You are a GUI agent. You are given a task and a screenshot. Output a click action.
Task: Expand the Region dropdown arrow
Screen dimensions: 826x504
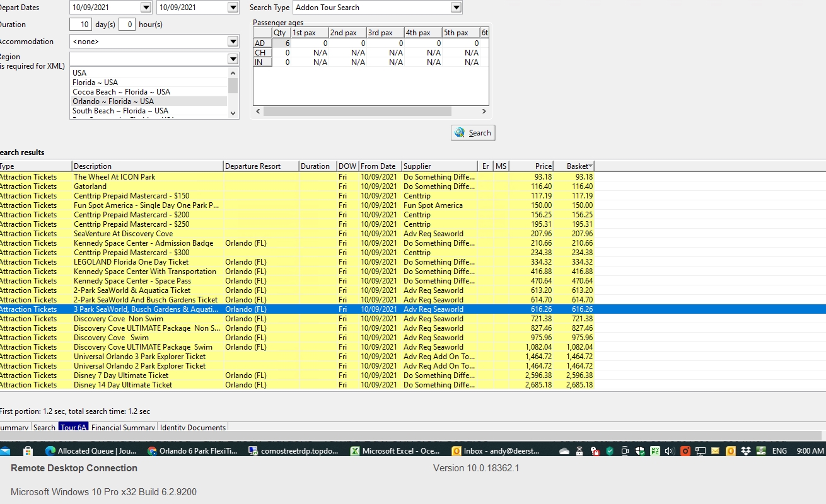233,59
